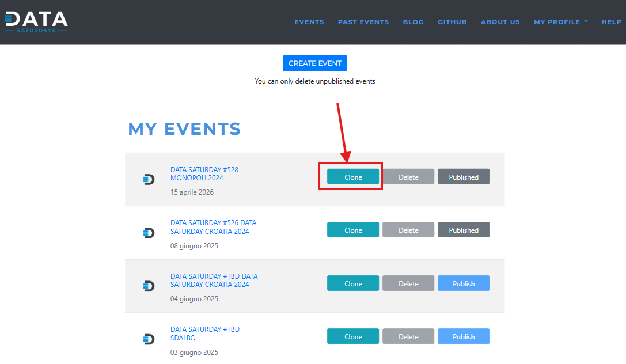
Task: Open the About Us page
Action: (500, 22)
